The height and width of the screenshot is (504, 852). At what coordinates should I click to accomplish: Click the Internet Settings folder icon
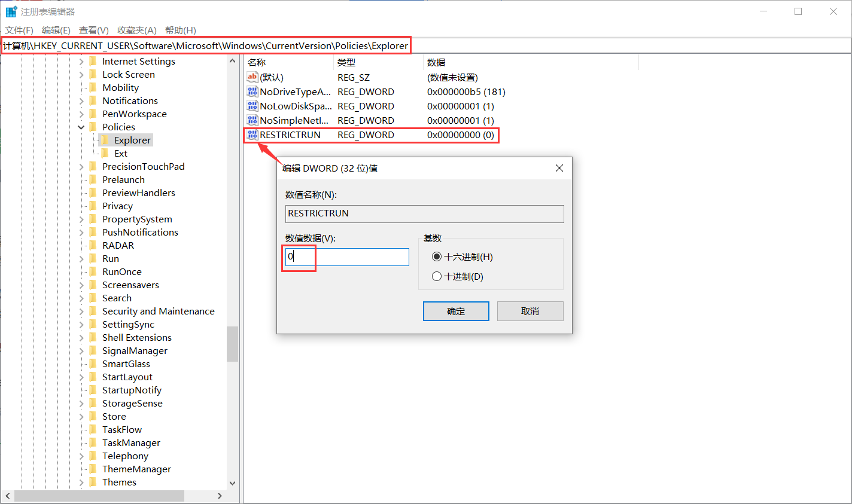(93, 61)
